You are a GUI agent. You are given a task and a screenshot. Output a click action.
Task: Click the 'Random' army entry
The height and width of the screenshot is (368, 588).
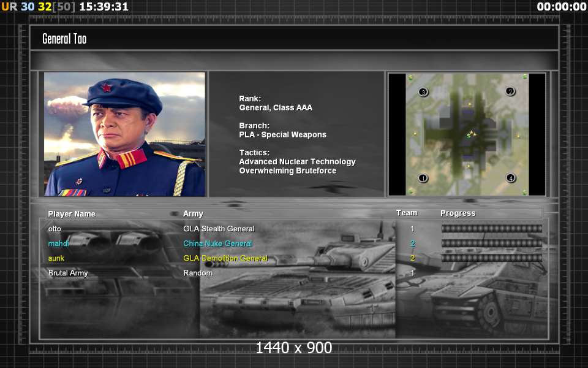tap(198, 273)
